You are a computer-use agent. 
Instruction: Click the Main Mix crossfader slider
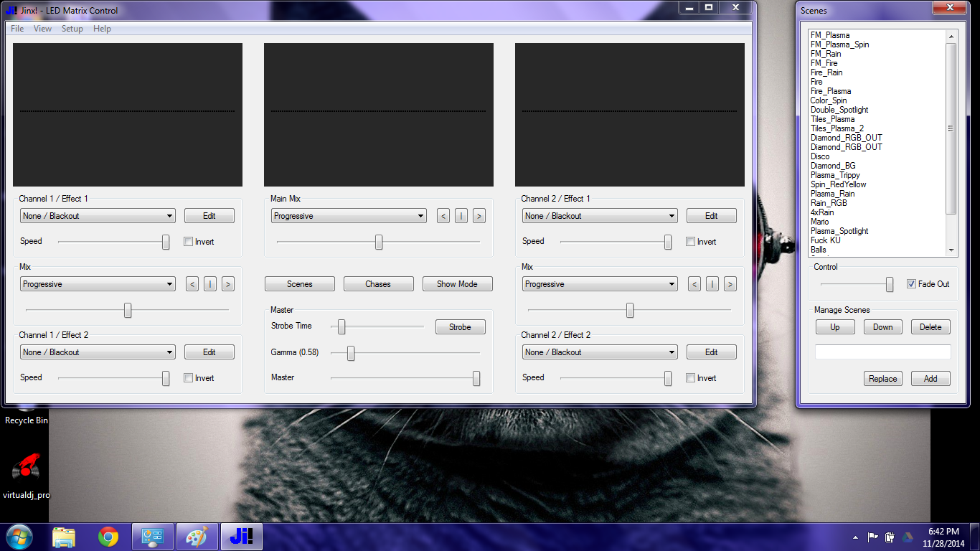click(379, 242)
